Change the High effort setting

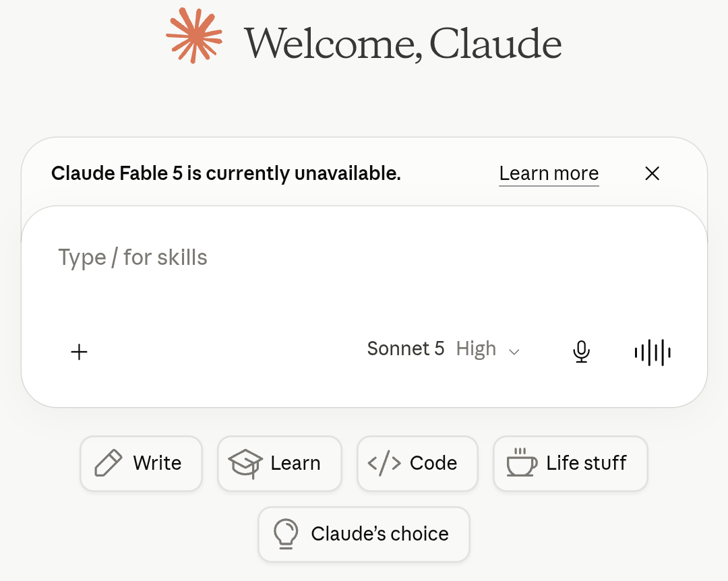[476, 348]
